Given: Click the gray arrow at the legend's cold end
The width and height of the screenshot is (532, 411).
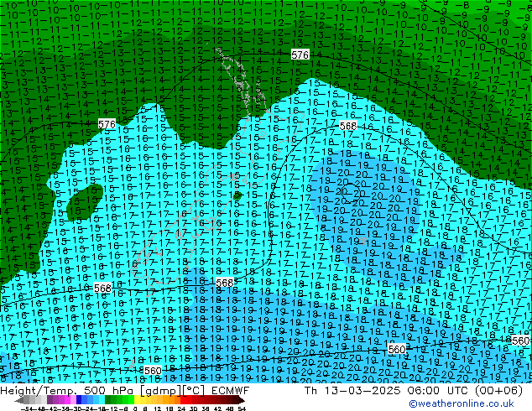Looking at the screenshot, I should click(x=19, y=400).
